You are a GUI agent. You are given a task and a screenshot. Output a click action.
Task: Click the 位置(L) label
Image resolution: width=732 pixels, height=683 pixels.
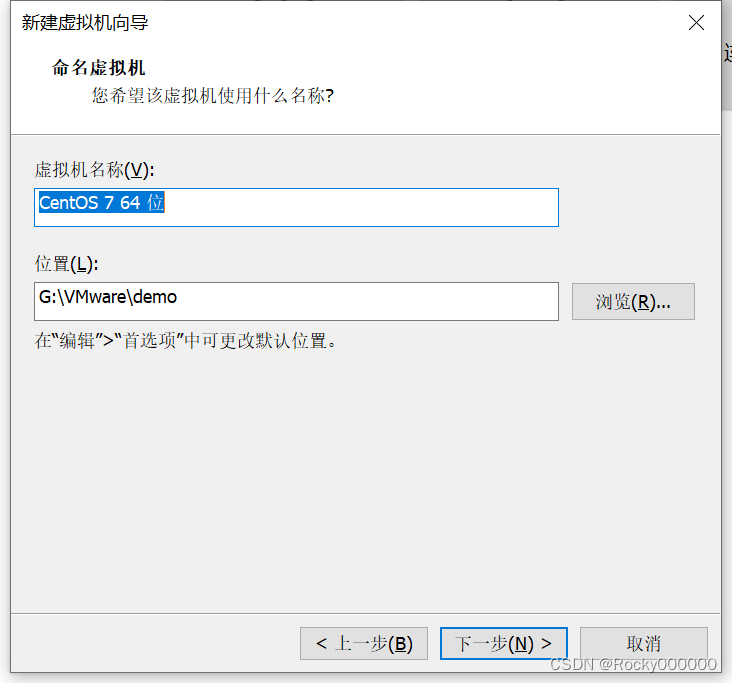coord(66,264)
